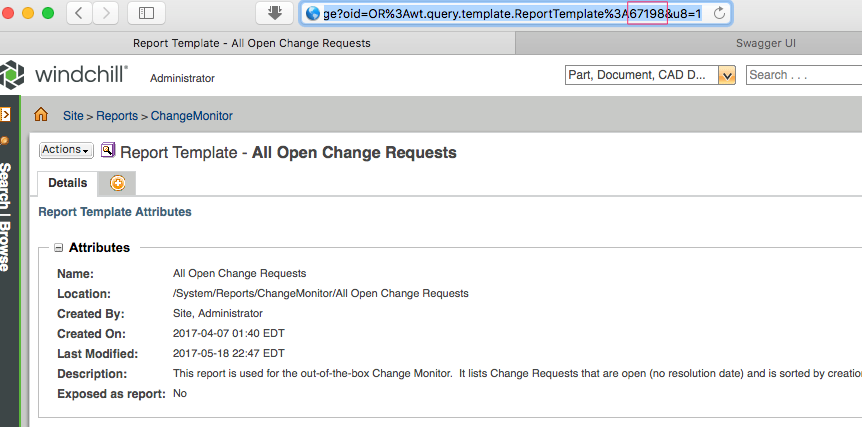This screenshot has width=862, height=427.
Task: Go to Windchill home via house icon
Action: [41, 115]
